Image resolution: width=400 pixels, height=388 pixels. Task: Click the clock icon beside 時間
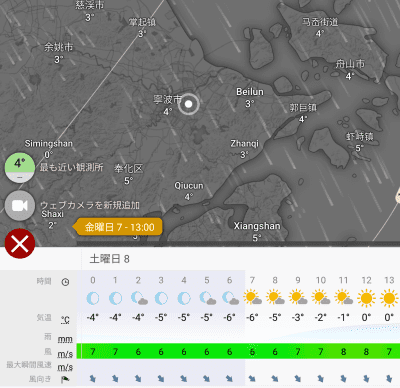[x=65, y=282]
